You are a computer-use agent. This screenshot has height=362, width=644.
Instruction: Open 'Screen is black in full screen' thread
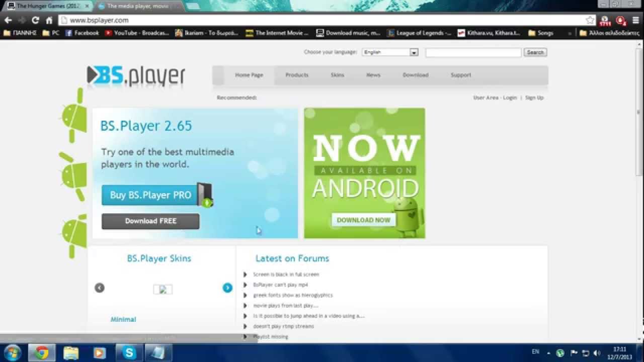point(286,275)
